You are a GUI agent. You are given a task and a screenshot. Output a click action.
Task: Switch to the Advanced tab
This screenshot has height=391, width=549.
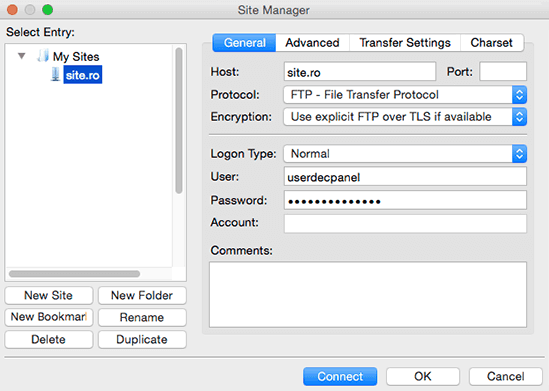(x=312, y=43)
